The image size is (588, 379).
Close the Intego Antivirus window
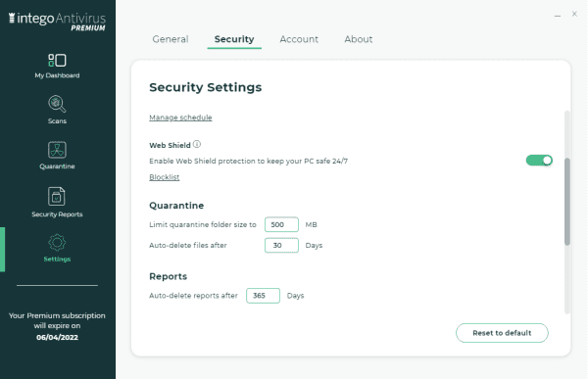pyautogui.click(x=574, y=14)
